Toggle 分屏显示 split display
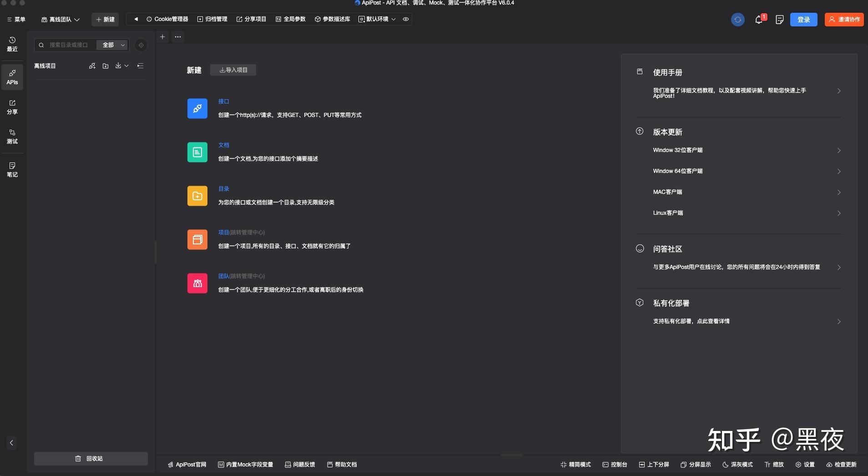Image resolution: width=868 pixels, height=476 pixels. [x=696, y=465]
